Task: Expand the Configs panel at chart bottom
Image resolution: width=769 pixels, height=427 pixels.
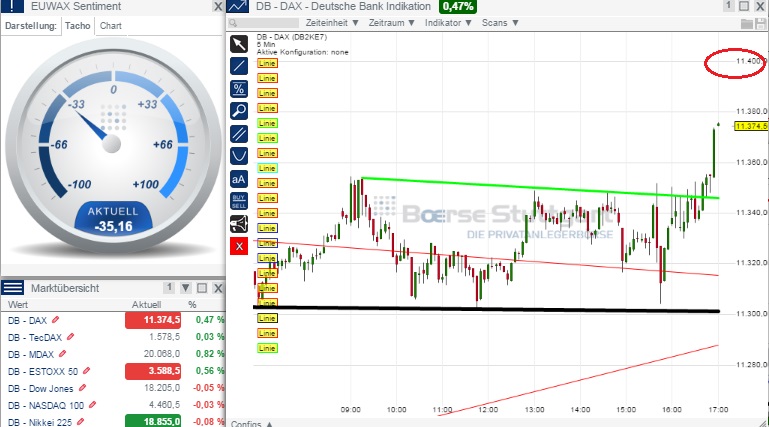Action: tap(252, 423)
